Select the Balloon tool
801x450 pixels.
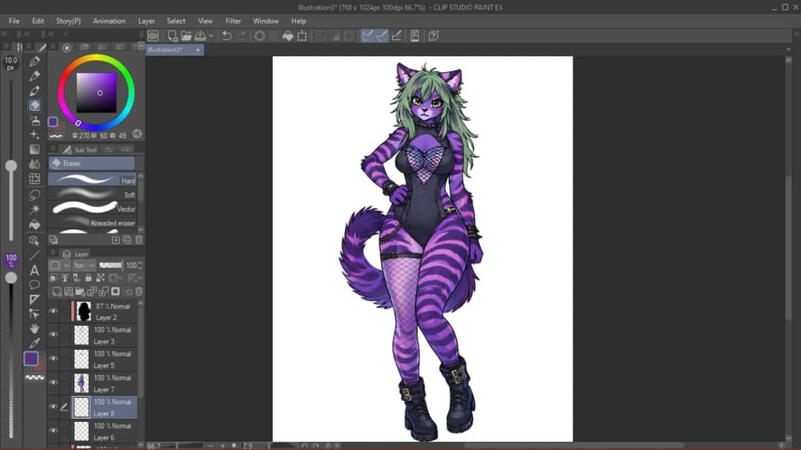[x=34, y=285]
